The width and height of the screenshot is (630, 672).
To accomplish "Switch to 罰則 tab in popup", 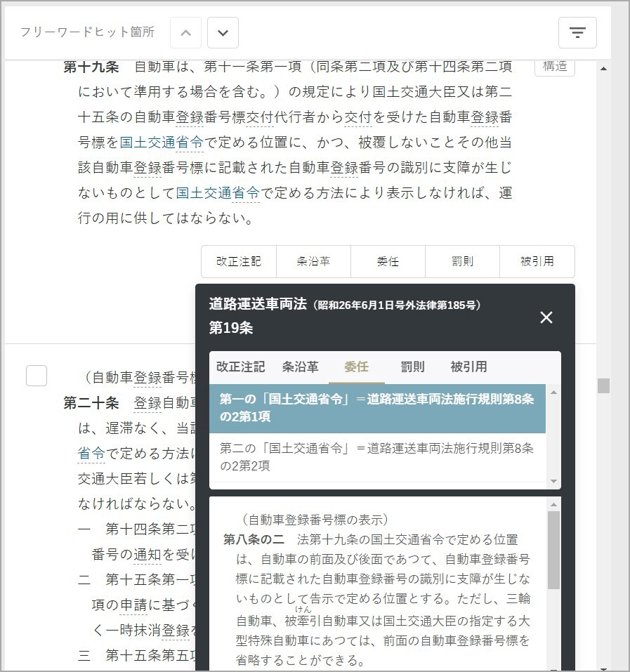I will coord(412,367).
